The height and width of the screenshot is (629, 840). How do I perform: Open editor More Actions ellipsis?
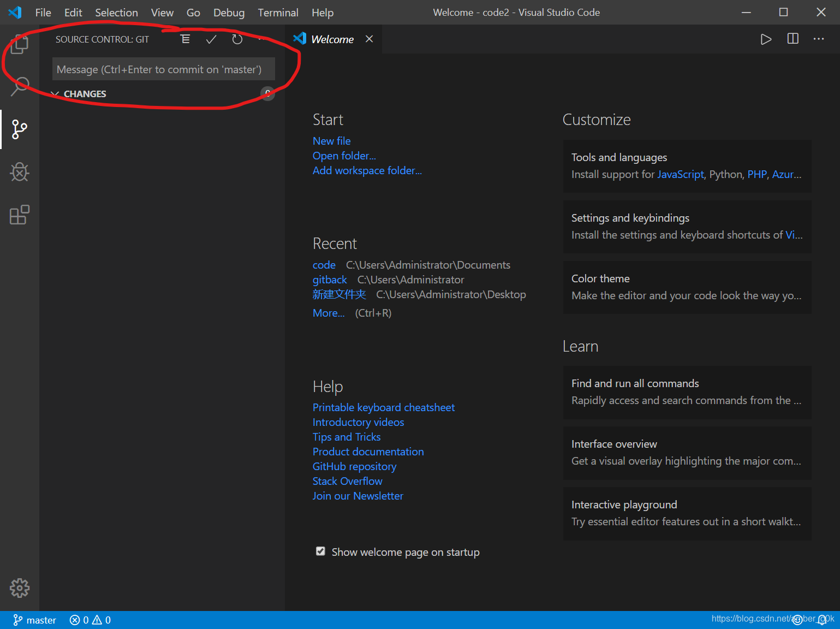click(819, 39)
